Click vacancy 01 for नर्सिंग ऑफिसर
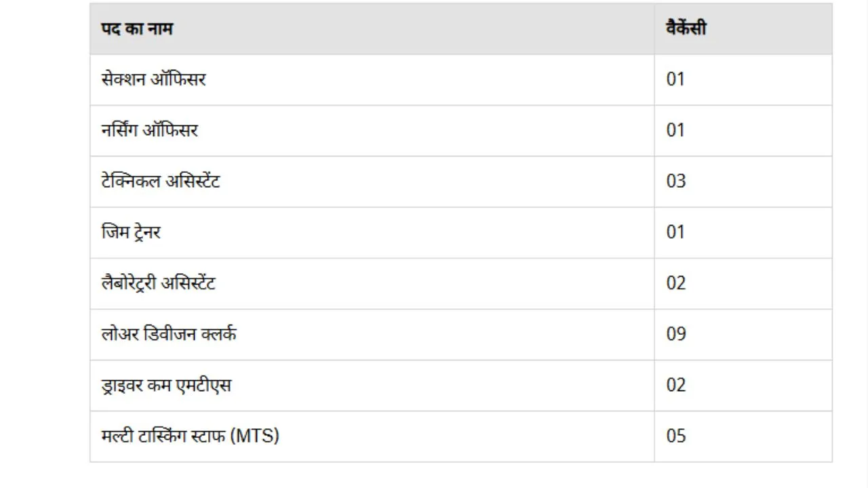The height and width of the screenshot is (488, 868). [676, 130]
